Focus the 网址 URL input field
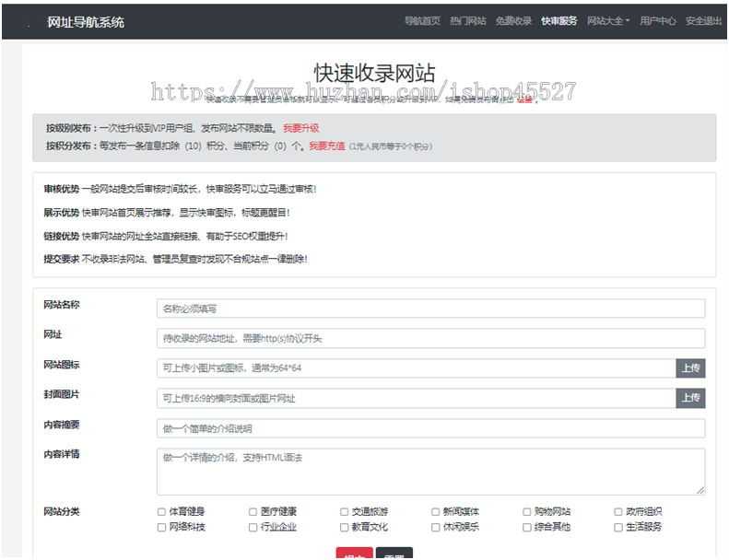This screenshot has width=729, height=560. [x=430, y=338]
